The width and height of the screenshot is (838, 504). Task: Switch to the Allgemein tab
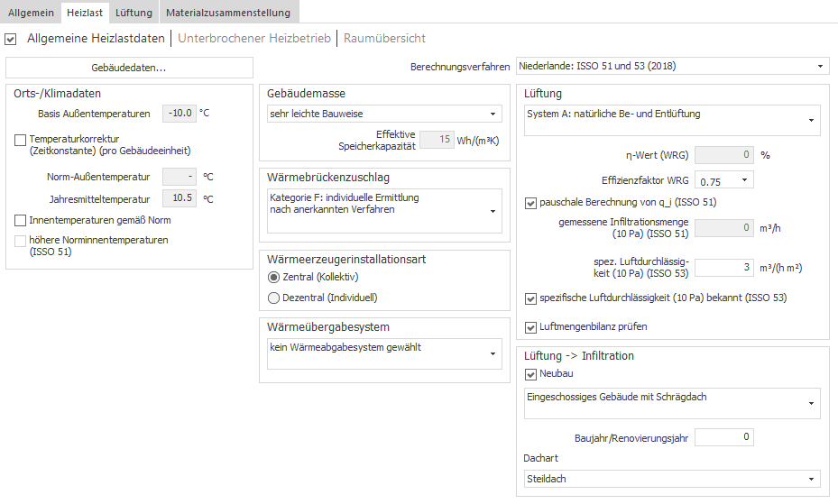(31, 13)
